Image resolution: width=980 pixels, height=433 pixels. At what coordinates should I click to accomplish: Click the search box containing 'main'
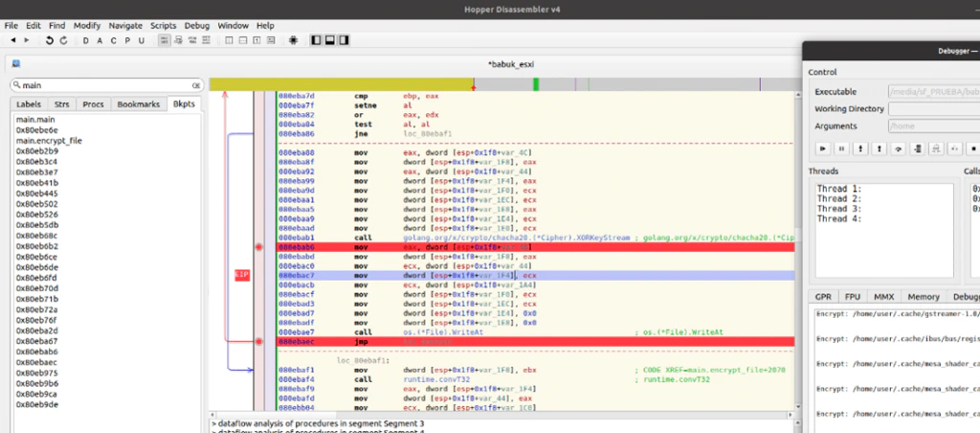(106, 85)
